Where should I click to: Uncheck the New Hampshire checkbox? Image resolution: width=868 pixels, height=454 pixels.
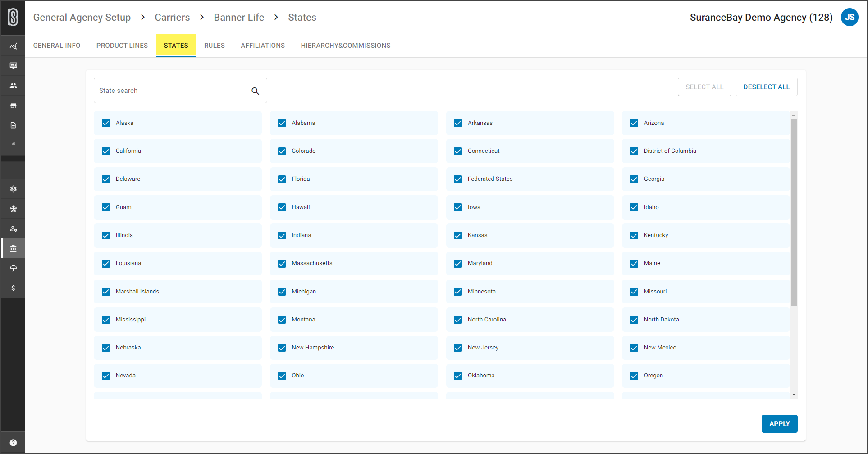(x=282, y=348)
